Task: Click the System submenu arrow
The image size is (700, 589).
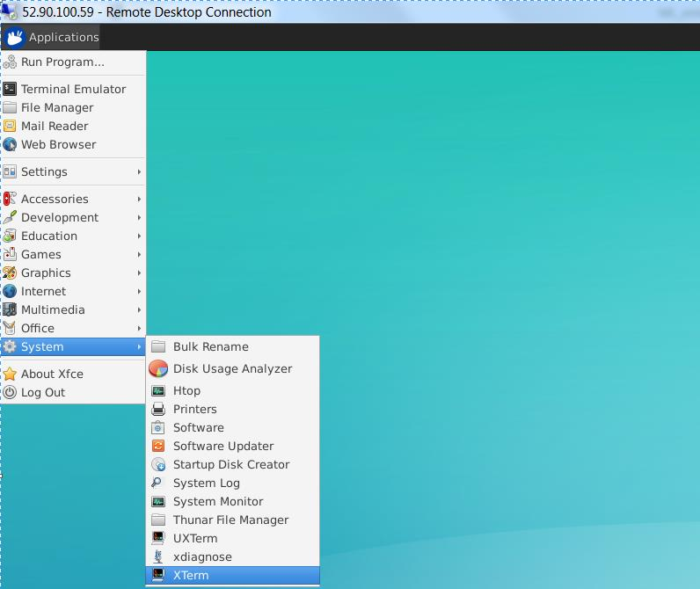Action: tap(139, 346)
